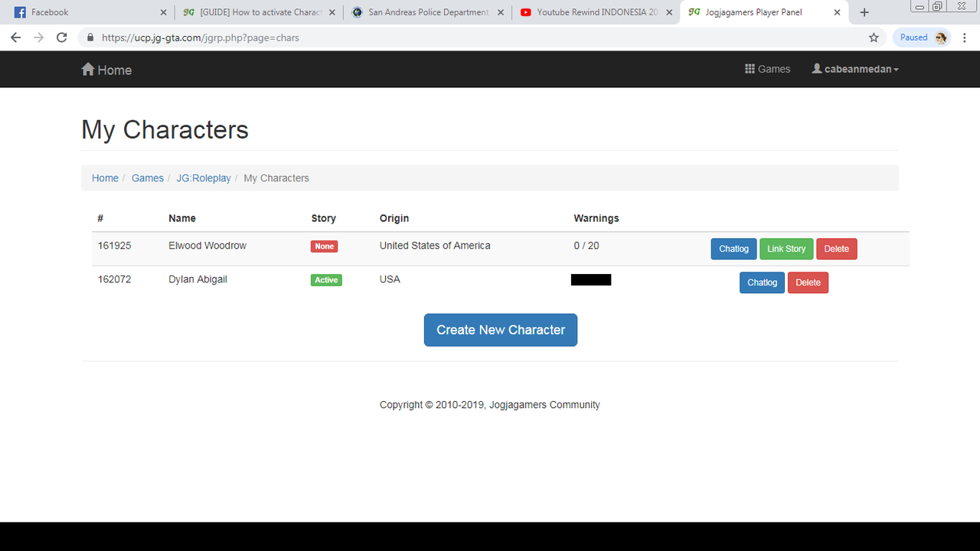
Task: Go back to previous page
Action: [15, 37]
